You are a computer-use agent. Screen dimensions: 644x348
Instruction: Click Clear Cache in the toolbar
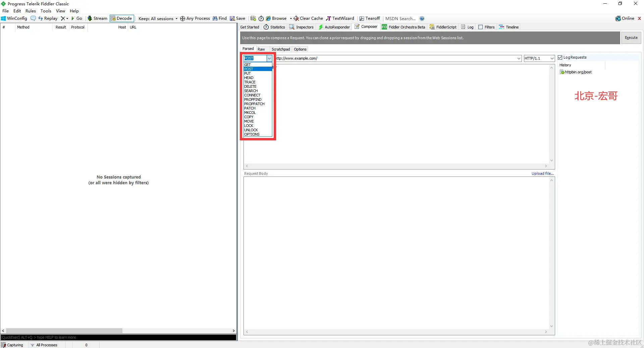[x=308, y=18]
